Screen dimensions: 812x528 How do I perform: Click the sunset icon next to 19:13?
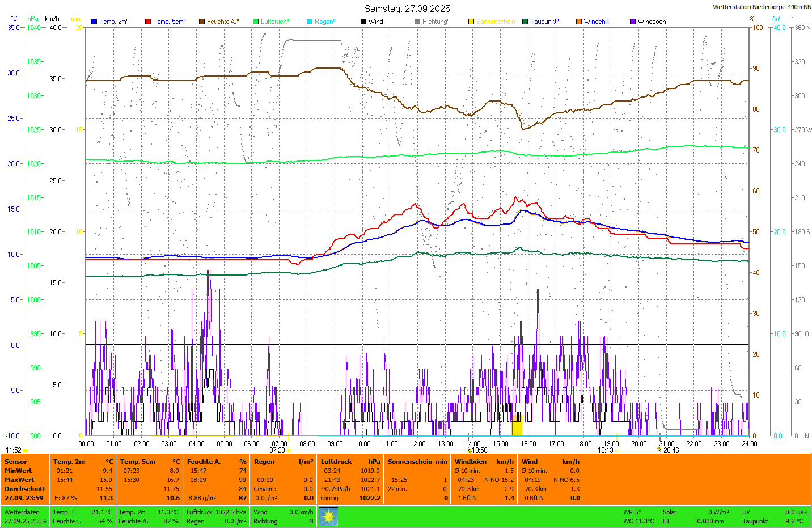click(617, 450)
